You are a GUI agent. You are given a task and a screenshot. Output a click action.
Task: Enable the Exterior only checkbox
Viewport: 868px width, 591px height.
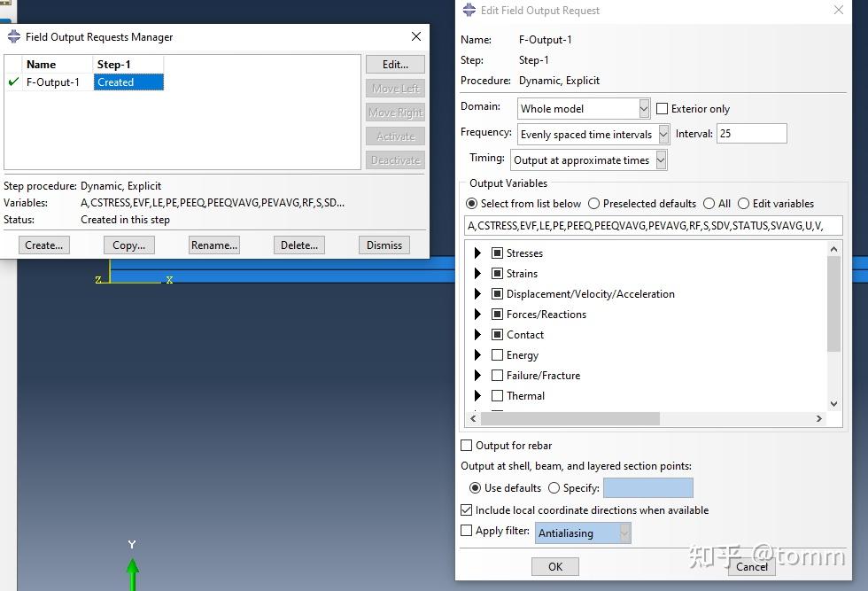click(x=663, y=108)
